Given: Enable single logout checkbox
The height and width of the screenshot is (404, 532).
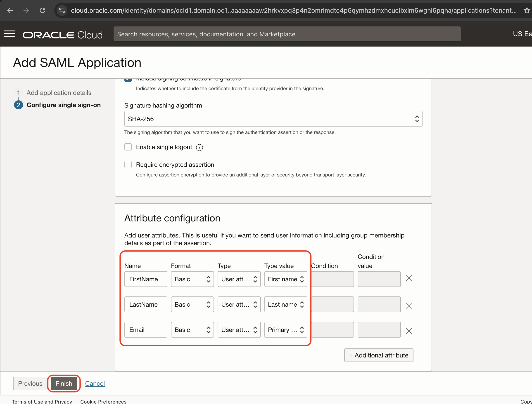Looking at the screenshot, I should pos(128,147).
